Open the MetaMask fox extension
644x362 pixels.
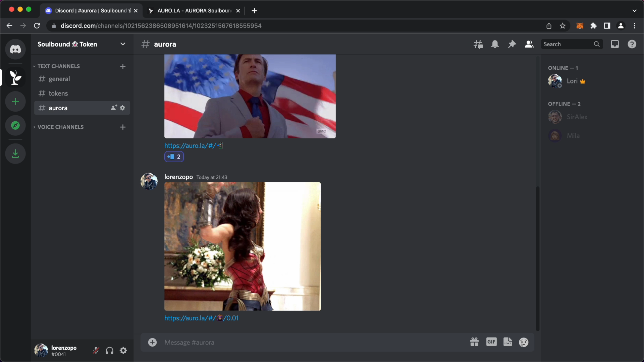click(580, 26)
